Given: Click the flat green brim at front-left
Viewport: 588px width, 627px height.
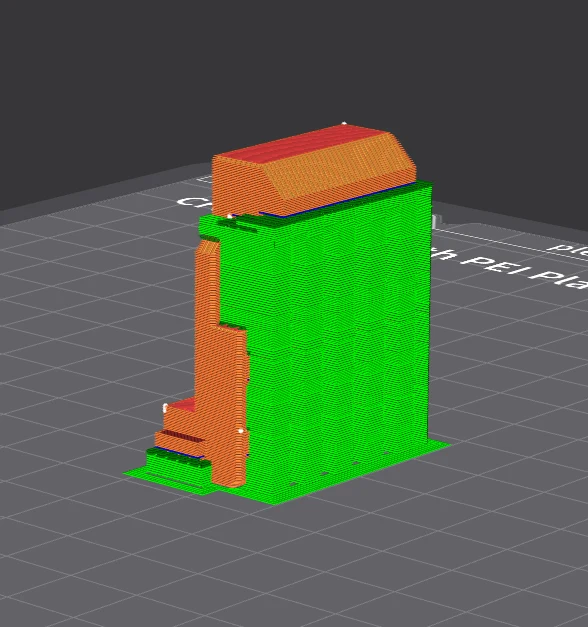Looking at the screenshot, I should click(168, 481).
